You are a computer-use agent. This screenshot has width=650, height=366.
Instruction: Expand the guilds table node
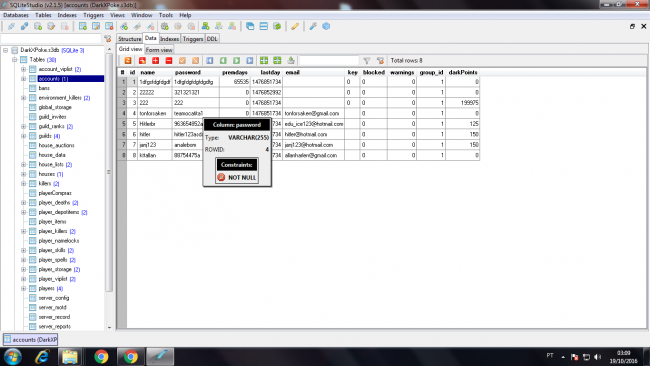pos(24,136)
